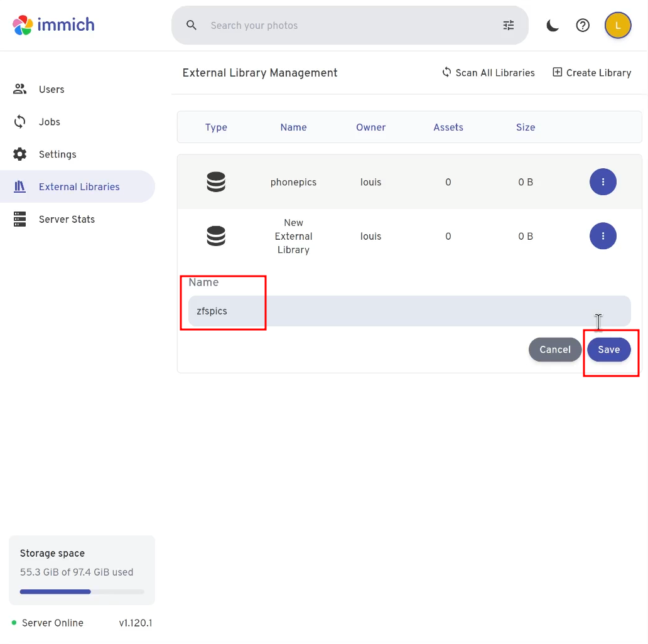Save the library name
The image size is (648, 644).
(x=608, y=350)
